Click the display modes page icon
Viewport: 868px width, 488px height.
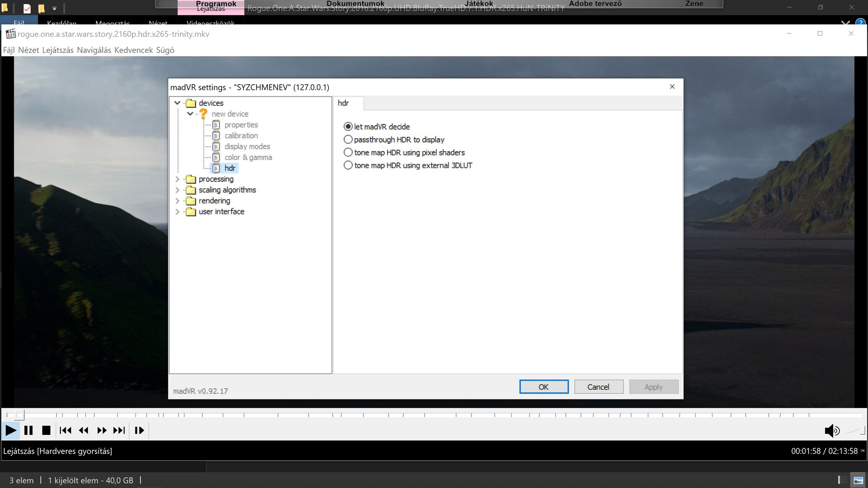[216, 147]
